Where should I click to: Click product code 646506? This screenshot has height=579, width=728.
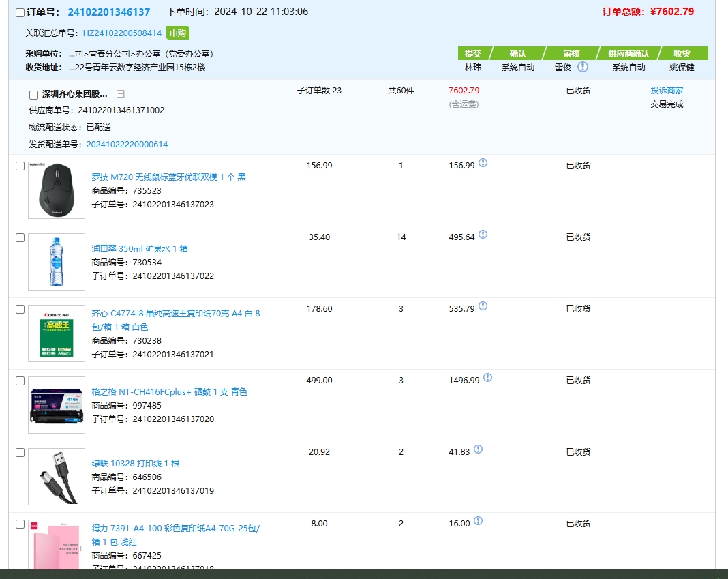click(147, 477)
